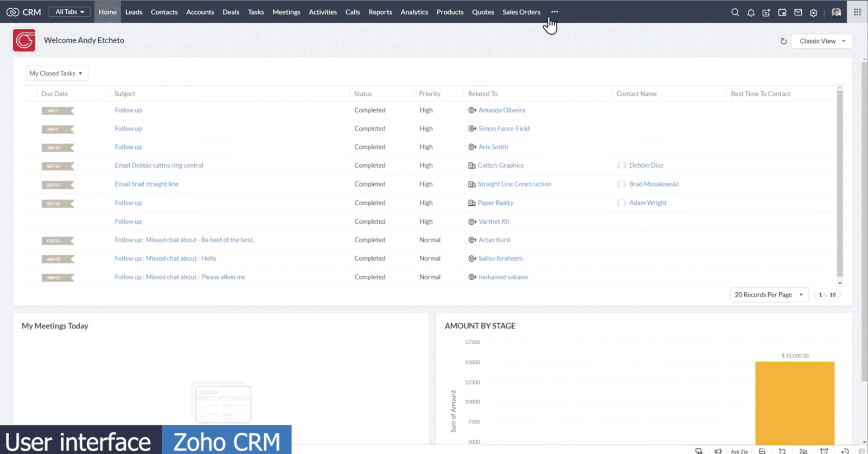Open the Zoho apps grid launcher
Screen dimensions: 868x454
pyautogui.click(x=857, y=12)
